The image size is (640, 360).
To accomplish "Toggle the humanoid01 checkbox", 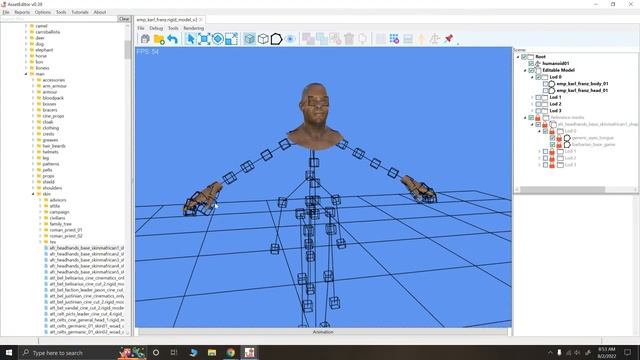I will coord(531,63).
